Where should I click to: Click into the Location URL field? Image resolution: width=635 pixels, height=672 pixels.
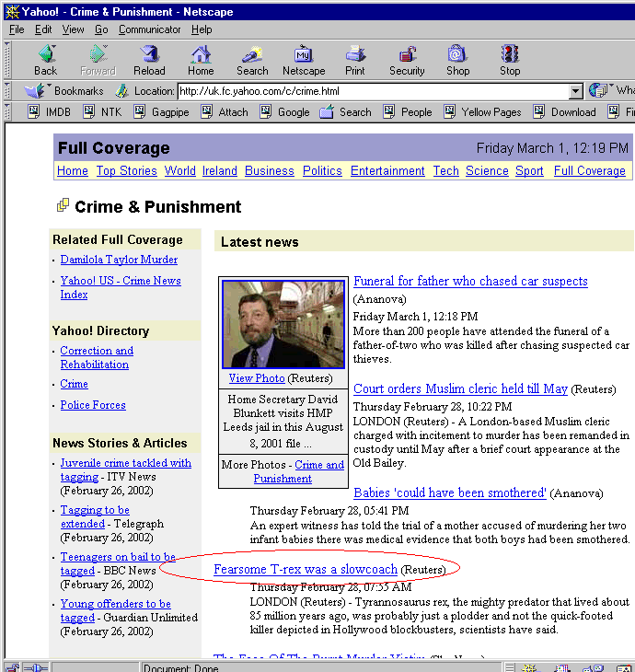(x=374, y=91)
